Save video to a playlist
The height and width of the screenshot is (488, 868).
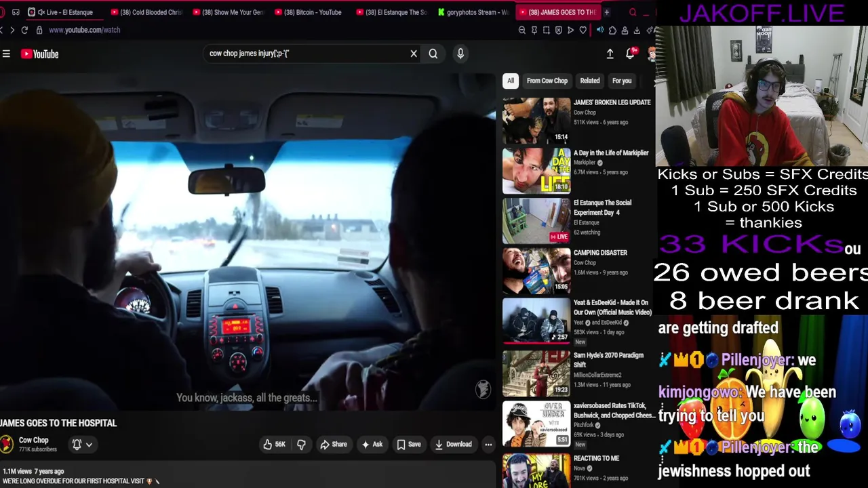[408, 445]
